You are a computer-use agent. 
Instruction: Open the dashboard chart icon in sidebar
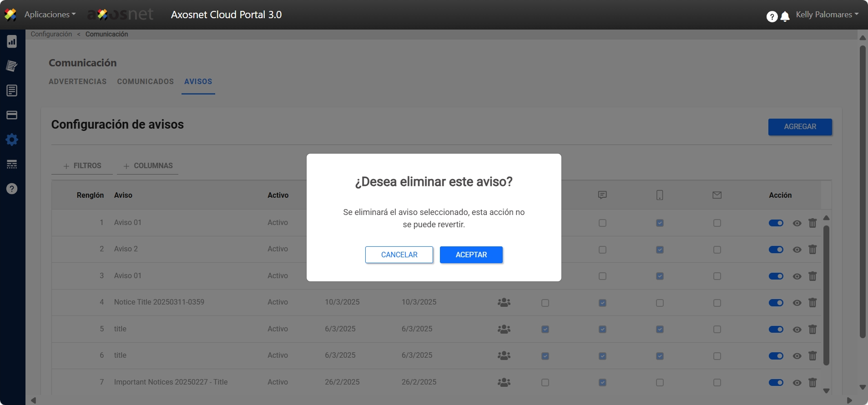coord(12,42)
